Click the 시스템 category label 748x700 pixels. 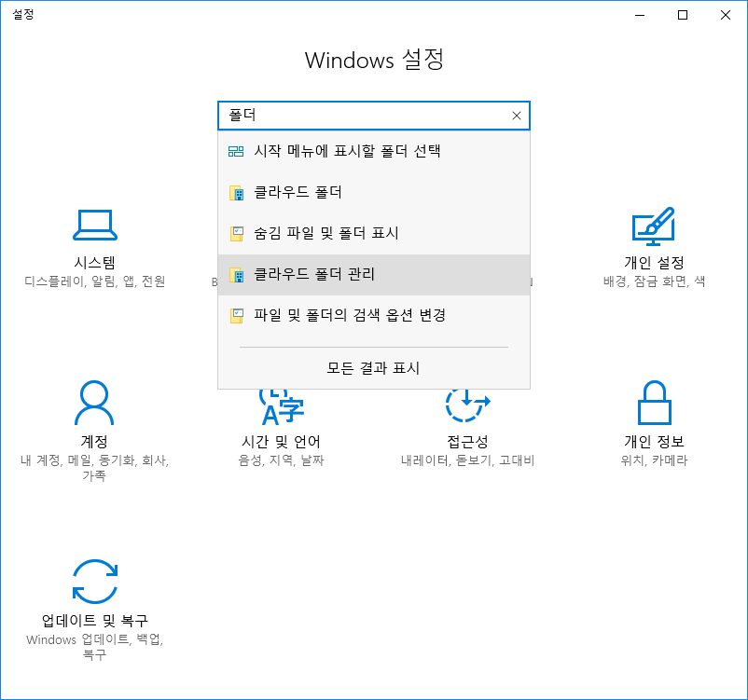95,263
